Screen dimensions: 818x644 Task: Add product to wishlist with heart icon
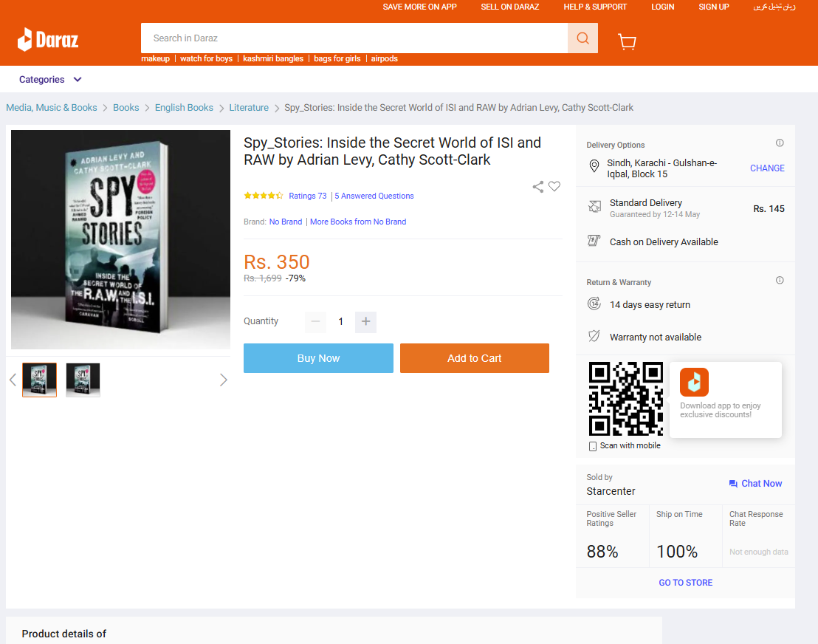point(554,186)
